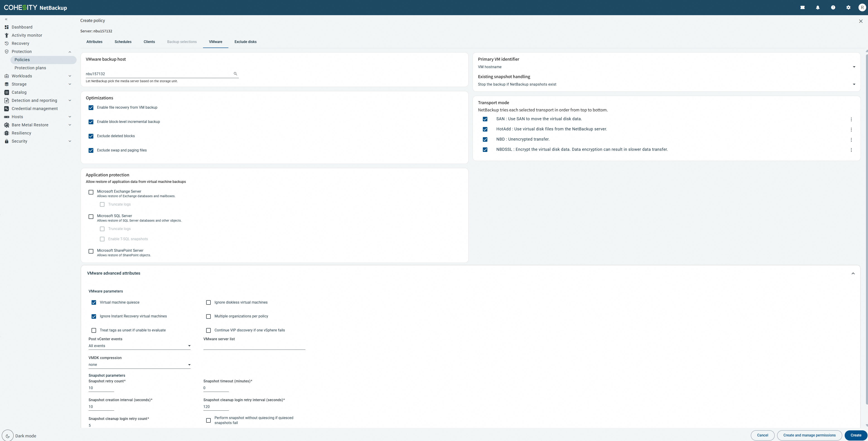Image resolution: width=868 pixels, height=441 pixels.
Task: Collapse the Protection sidebar group
Action: click(x=70, y=52)
